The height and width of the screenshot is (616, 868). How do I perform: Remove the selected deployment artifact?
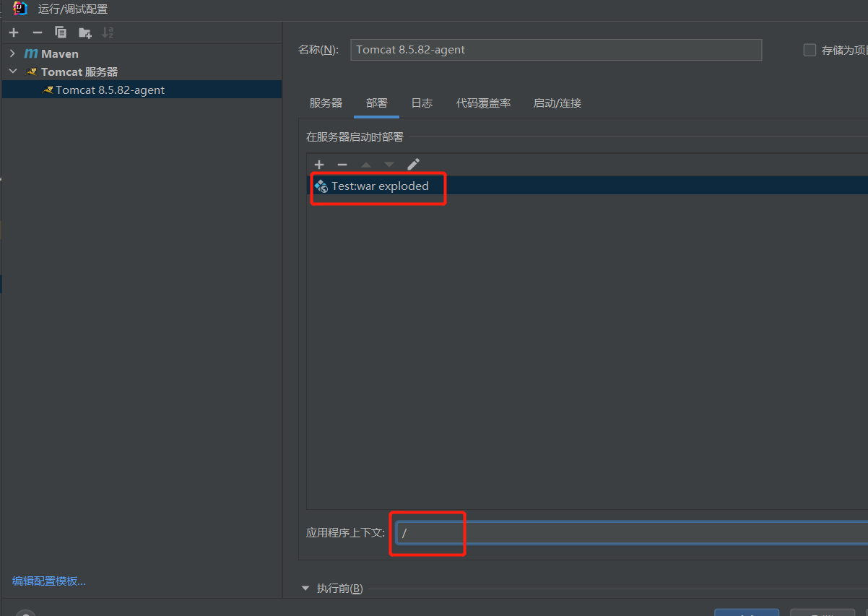pyautogui.click(x=342, y=165)
